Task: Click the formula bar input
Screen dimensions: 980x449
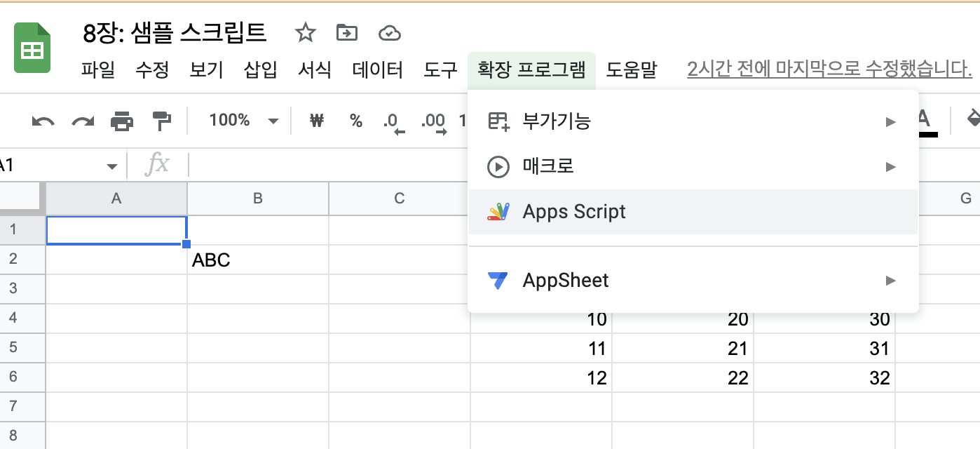Action: pyautogui.click(x=585, y=166)
